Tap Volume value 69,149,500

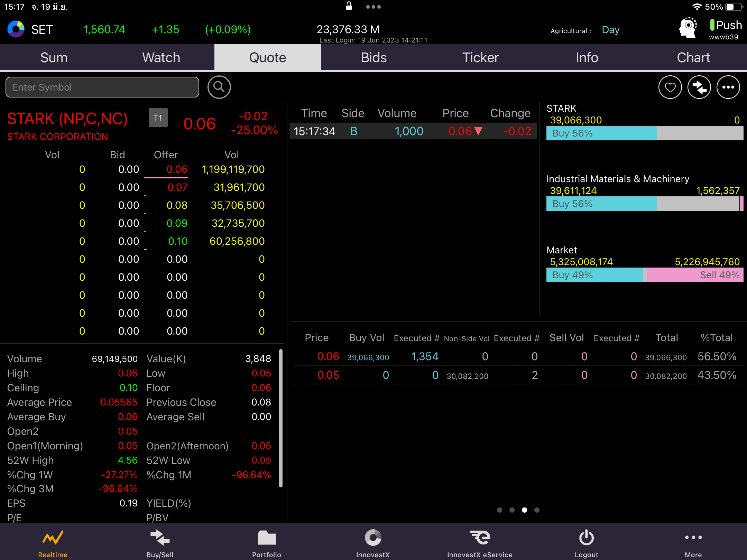[x=115, y=358]
